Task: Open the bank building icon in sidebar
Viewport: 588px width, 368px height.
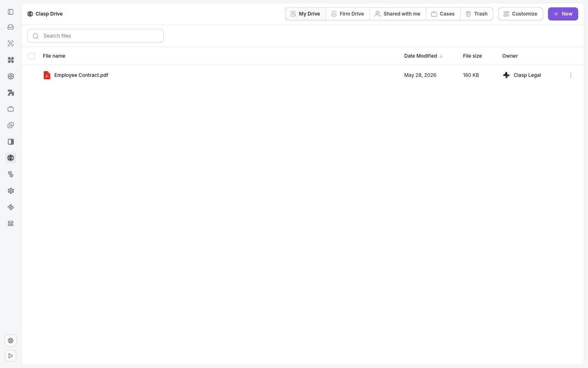Action: (x=11, y=223)
